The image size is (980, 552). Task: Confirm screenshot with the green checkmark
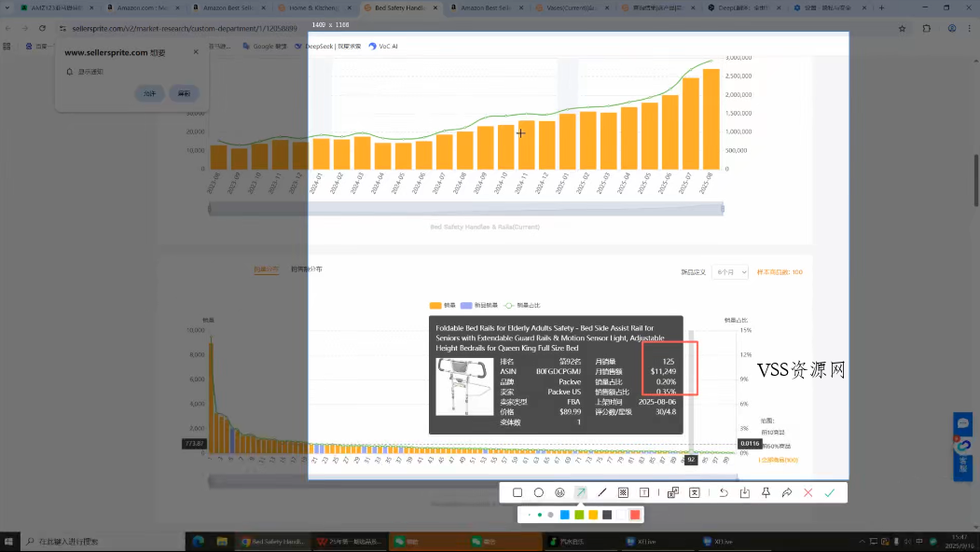click(829, 492)
